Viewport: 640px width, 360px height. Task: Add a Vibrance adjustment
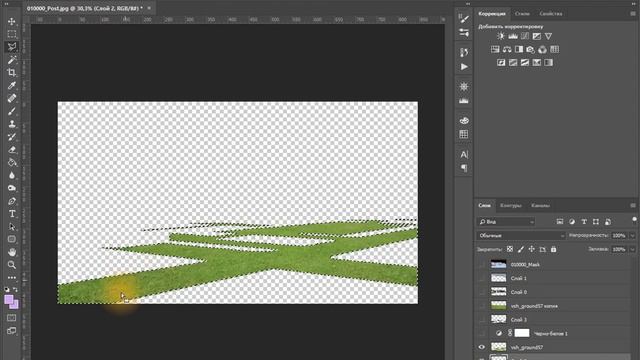click(548, 36)
